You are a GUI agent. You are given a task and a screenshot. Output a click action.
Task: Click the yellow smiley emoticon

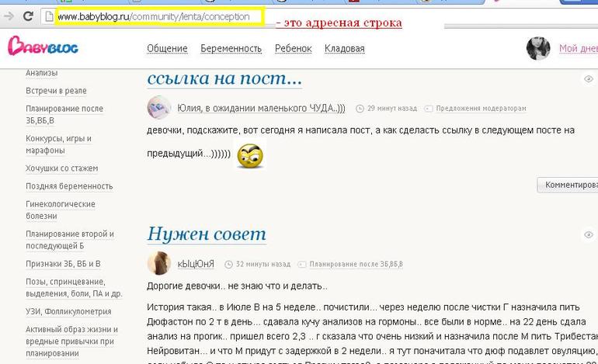250,155
